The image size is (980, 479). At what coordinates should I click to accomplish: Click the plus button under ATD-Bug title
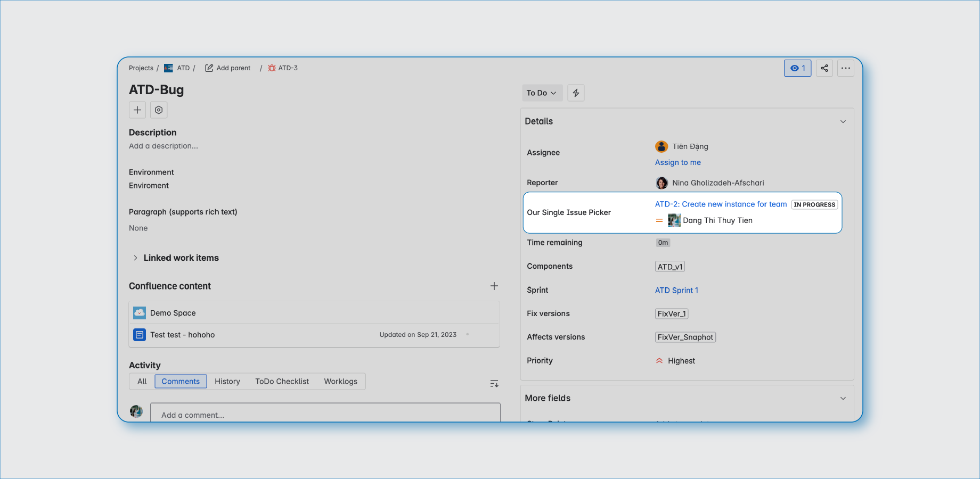137,110
